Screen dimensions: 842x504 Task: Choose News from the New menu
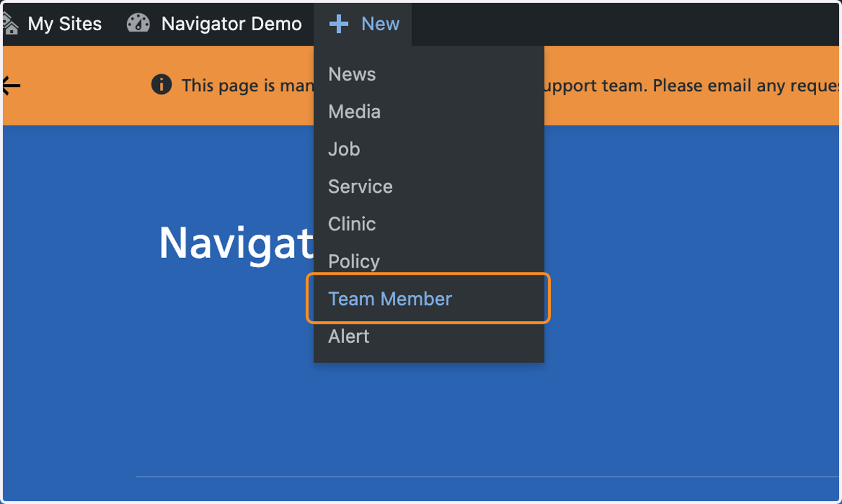point(352,74)
